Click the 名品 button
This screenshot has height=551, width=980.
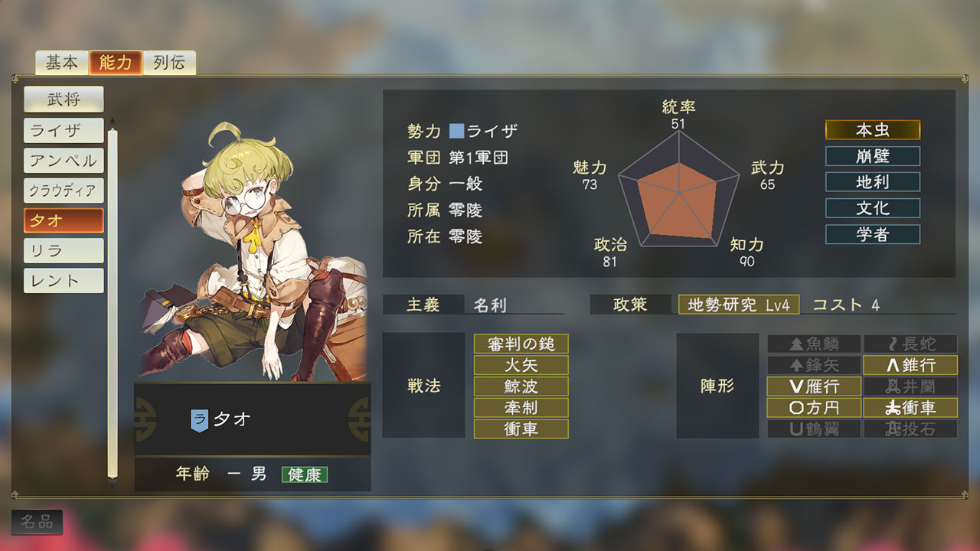click(x=37, y=523)
